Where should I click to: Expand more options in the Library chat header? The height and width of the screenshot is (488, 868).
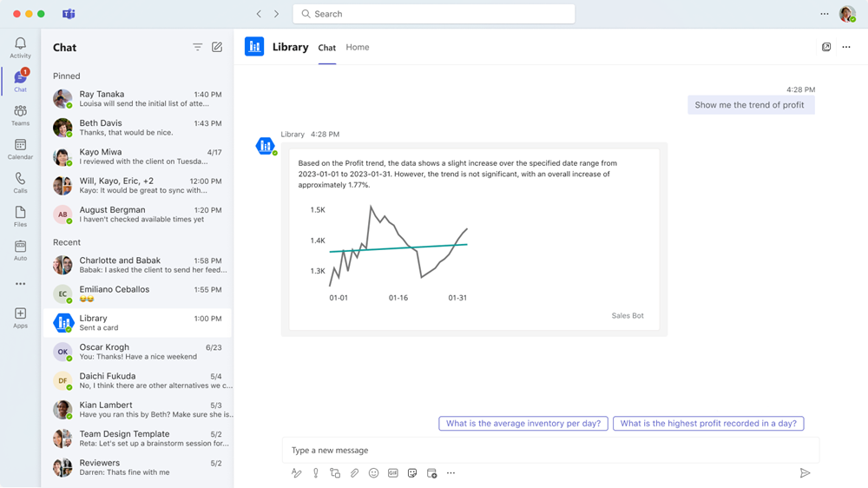click(846, 48)
